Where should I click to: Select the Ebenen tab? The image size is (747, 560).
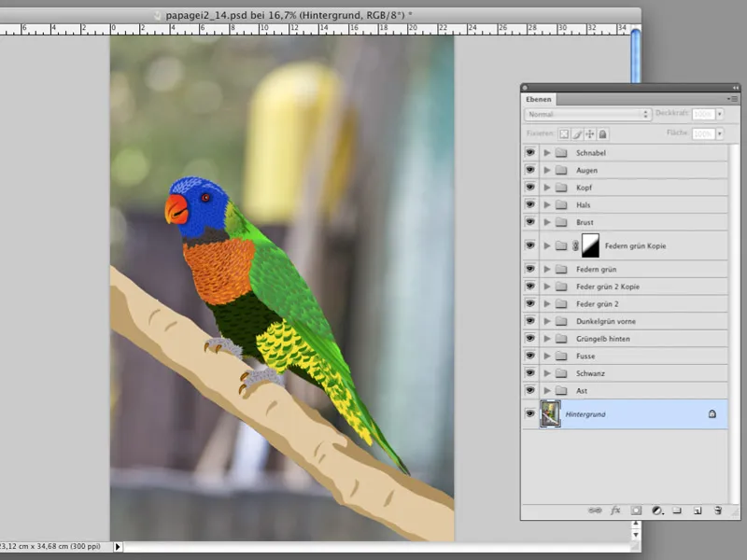[x=539, y=99]
